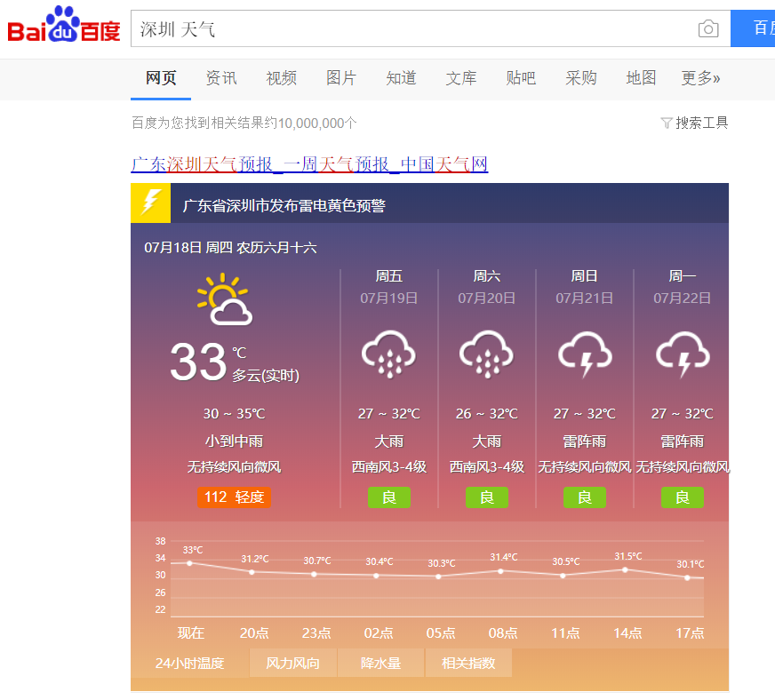
Task: Select the 24小时温度 chart tab
Action: [x=190, y=663]
